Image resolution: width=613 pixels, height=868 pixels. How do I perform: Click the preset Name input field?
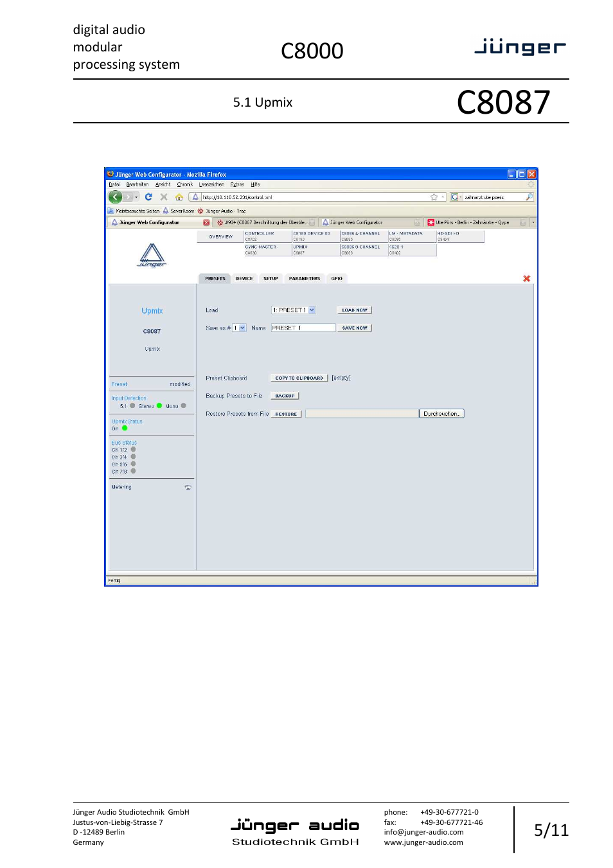coord(303,328)
